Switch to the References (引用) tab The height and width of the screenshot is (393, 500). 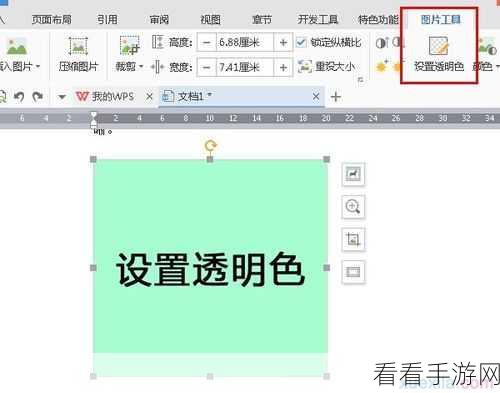[107, 20]
